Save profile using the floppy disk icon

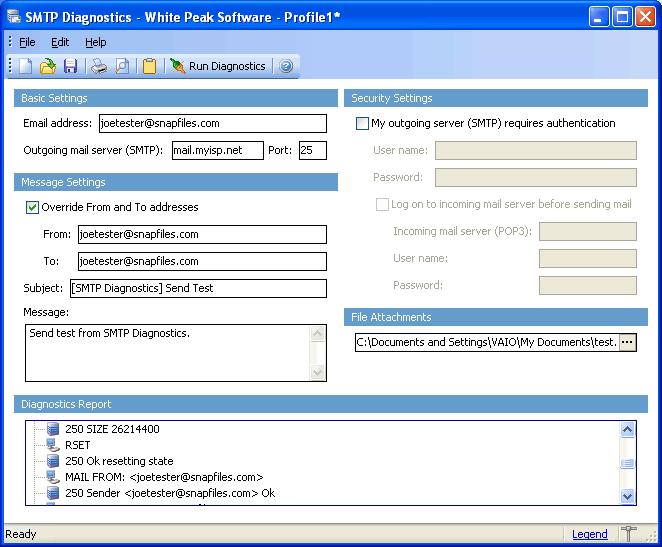pyautogui.click(x=70, y=66)
